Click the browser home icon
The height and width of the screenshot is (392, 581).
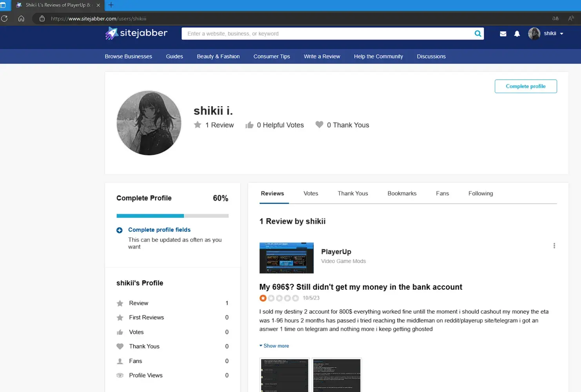pos(21,18)
